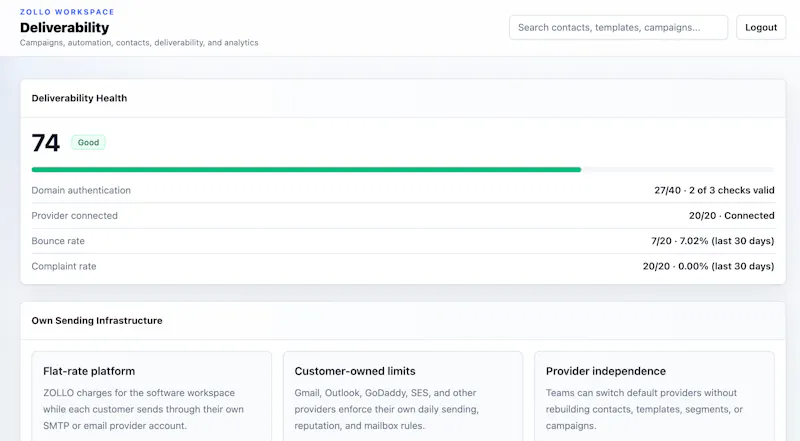Click the Own Sending Infrastructure section header
The image size is (800, 441).
tap(403, 321)
